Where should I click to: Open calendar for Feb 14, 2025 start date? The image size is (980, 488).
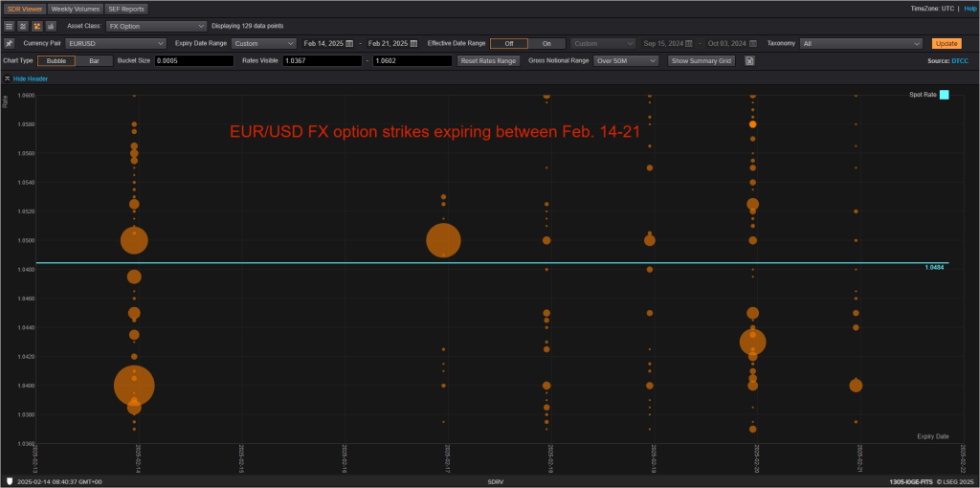coord(349,43)
